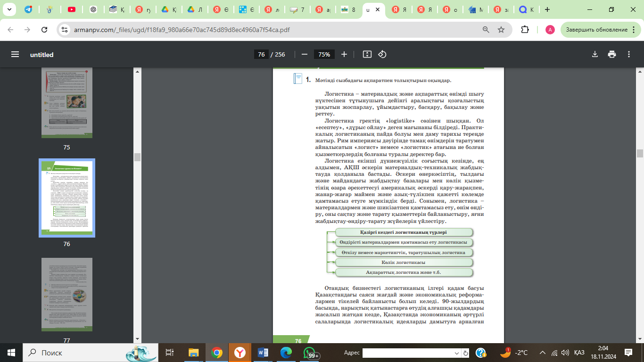Zoom in the PDF document

(344, 54)
